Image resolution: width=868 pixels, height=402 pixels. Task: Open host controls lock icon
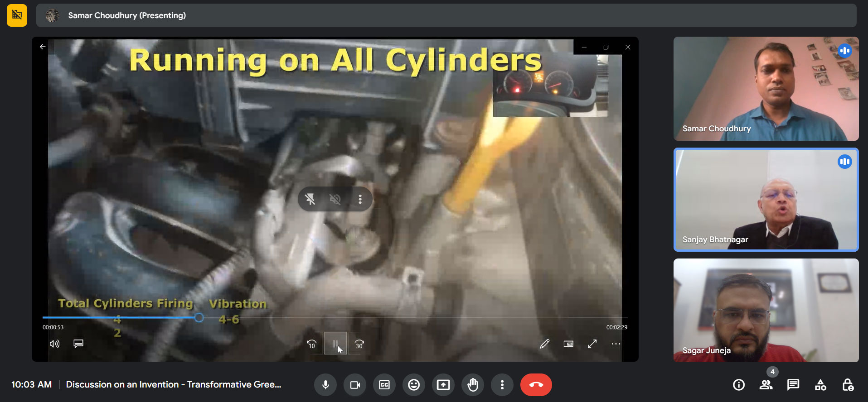tap(848, 385)
